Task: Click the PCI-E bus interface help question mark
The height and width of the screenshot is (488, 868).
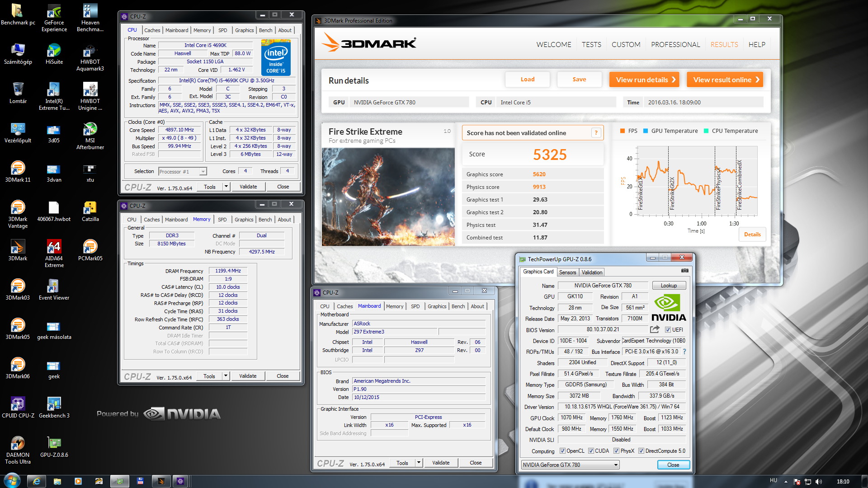Action: [x=684, y=352]
